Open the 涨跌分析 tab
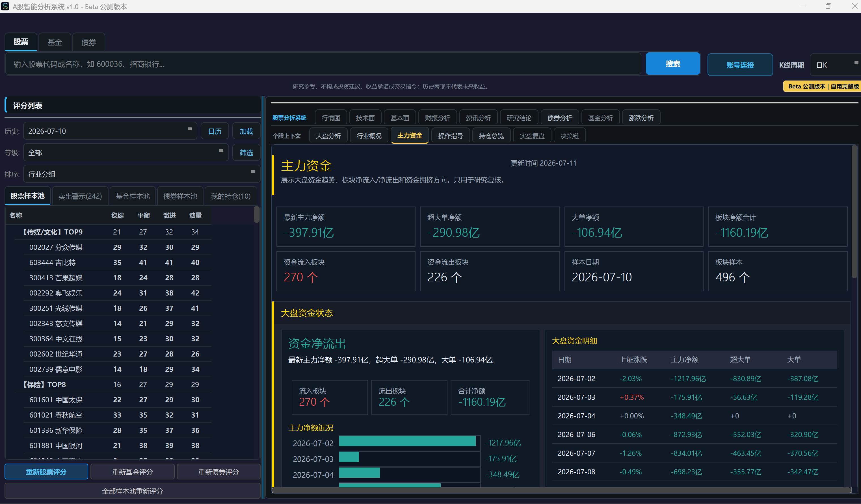 coord(641,118)
